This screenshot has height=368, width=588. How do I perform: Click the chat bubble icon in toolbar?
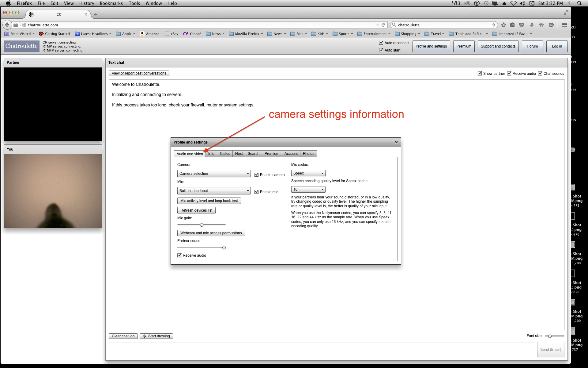point(551,25)
